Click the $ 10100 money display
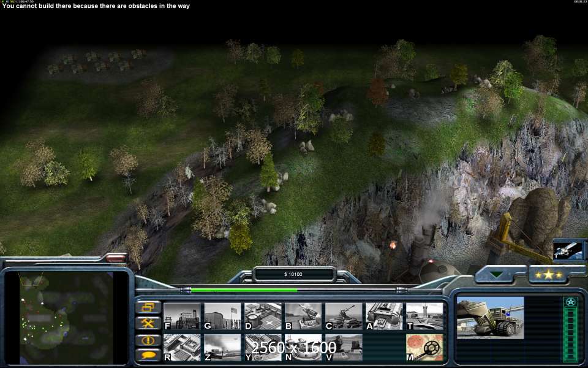Screen dimensions: 588x368 point(293,275)
